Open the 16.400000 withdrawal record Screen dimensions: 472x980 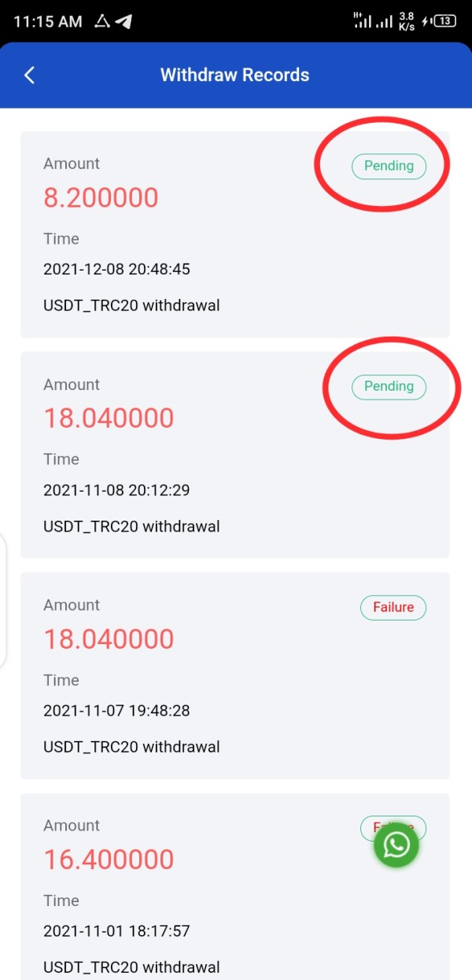(x=109, y=859)
